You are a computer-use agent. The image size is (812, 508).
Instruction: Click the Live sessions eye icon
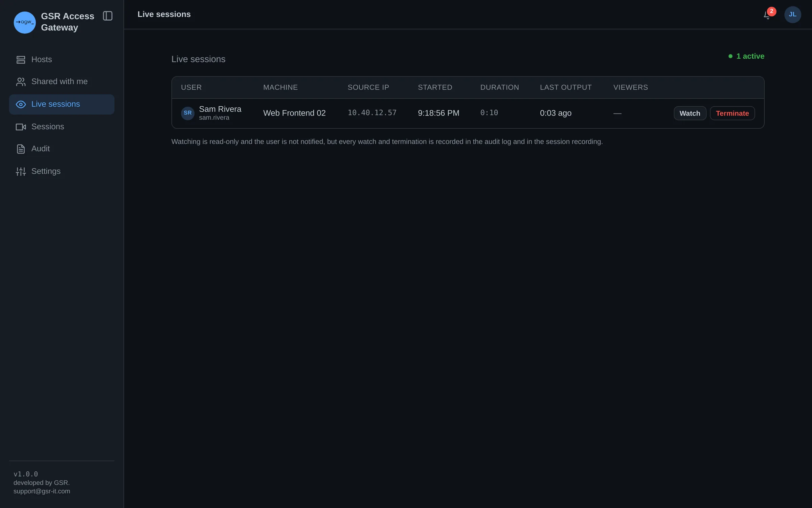(21, 104)
